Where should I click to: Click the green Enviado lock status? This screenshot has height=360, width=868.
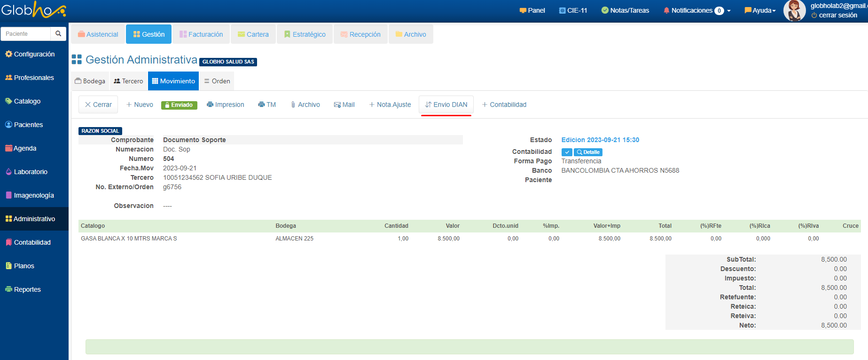pos(179,105)
